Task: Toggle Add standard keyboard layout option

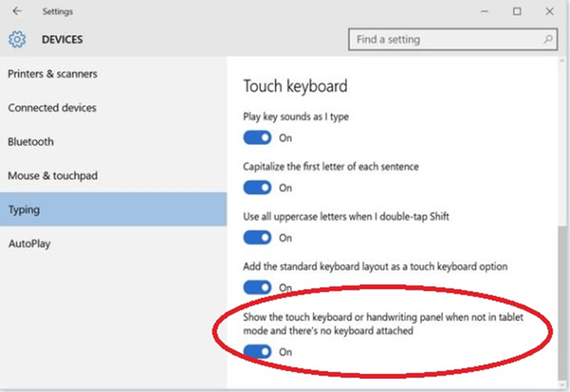Action: (258, 288)
